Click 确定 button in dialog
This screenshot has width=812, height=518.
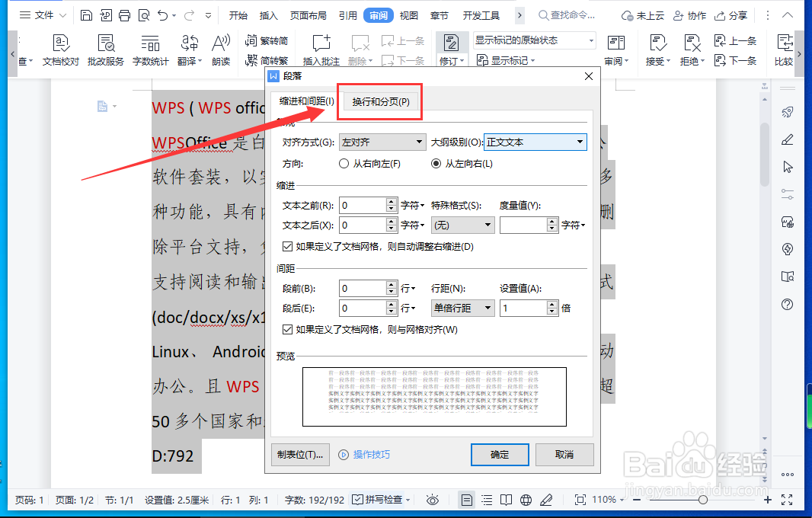point(500,455)
